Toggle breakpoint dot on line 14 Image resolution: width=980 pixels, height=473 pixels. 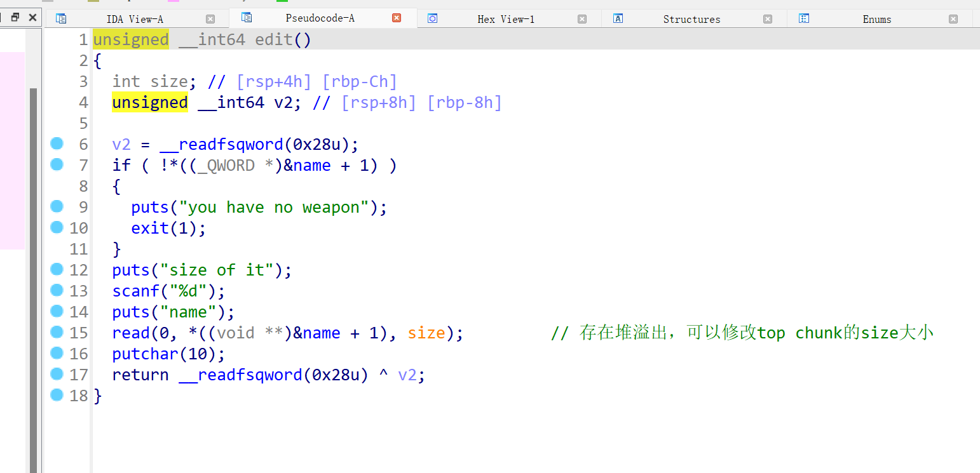pyautogui.click(x=57, y=311)
